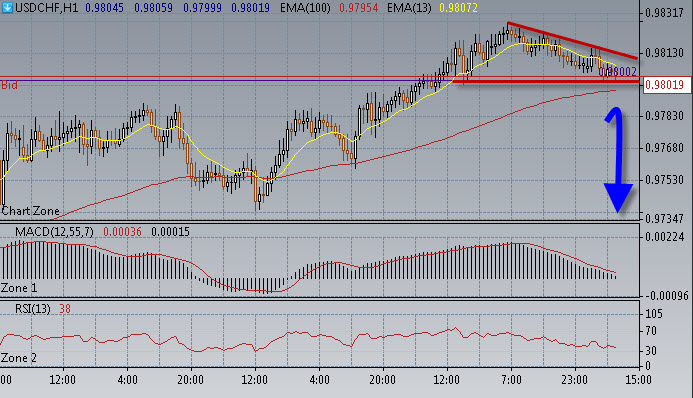The image size is (693, 398).
Task: Click the 15:00 time axis label
Action: point(638,380)
